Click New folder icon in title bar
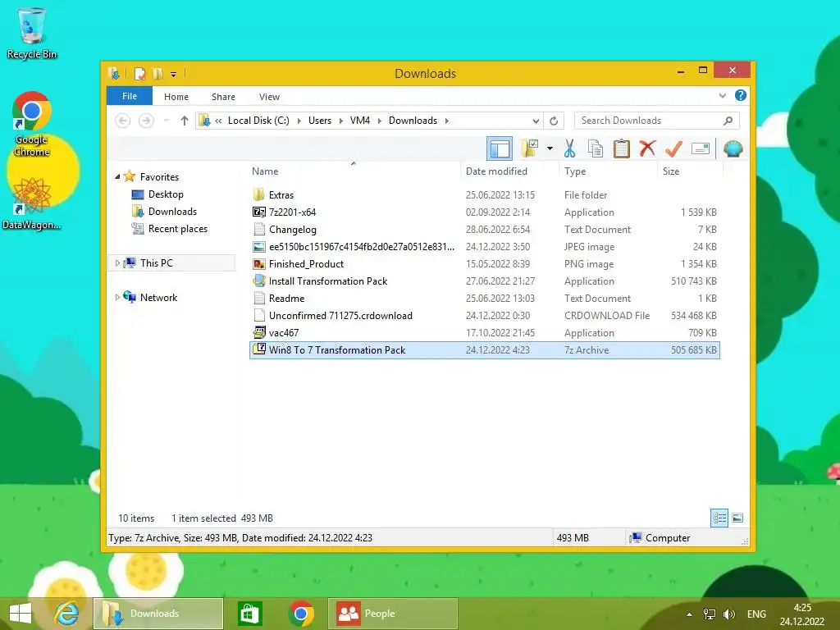The width and height of the screenshot is (840, 630). 158,73
